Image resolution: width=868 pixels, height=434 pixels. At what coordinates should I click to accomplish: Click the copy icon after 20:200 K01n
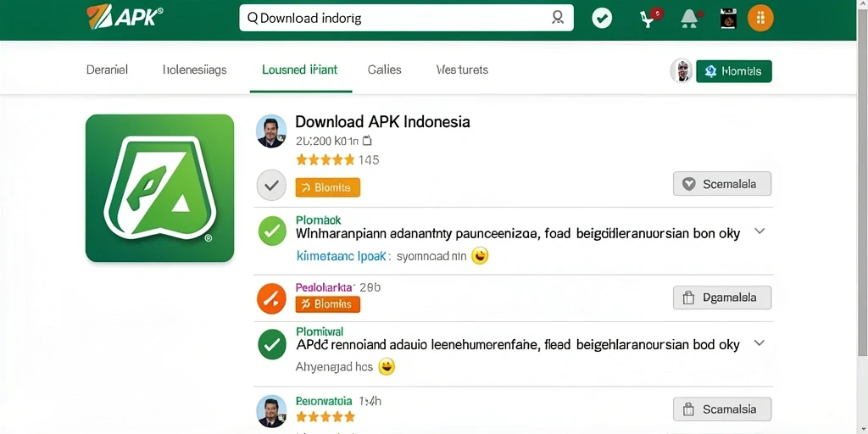[x=367, y=141]
